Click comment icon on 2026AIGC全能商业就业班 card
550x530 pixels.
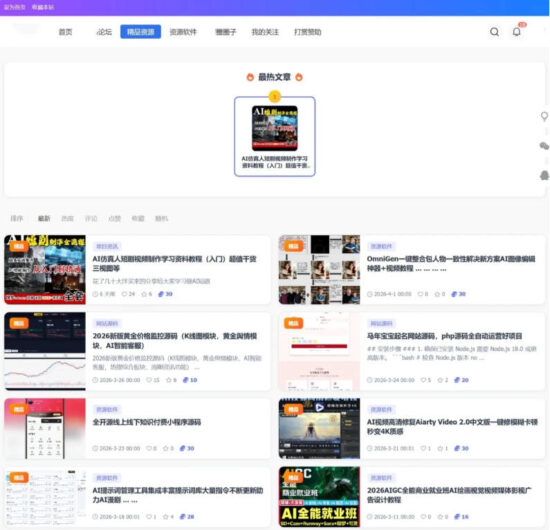(423, 517)
